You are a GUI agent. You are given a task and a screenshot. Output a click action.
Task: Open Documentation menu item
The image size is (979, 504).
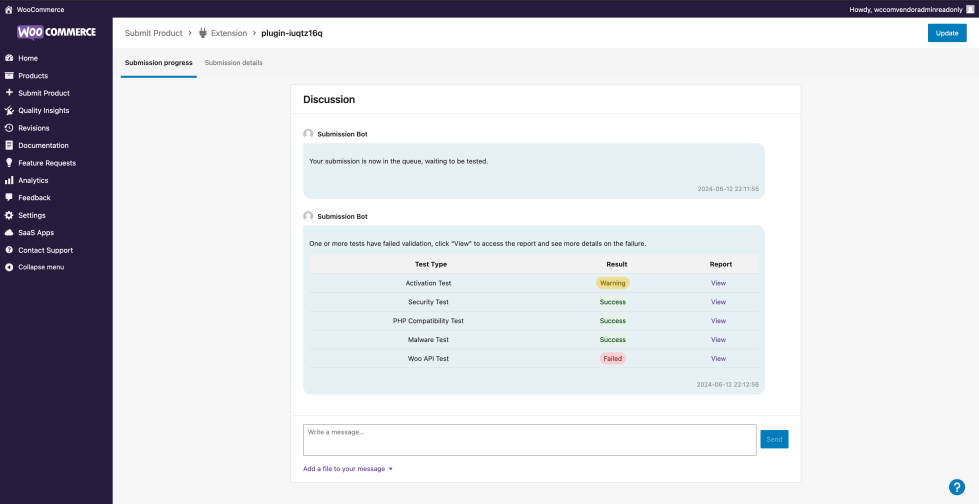pos(43,146)
